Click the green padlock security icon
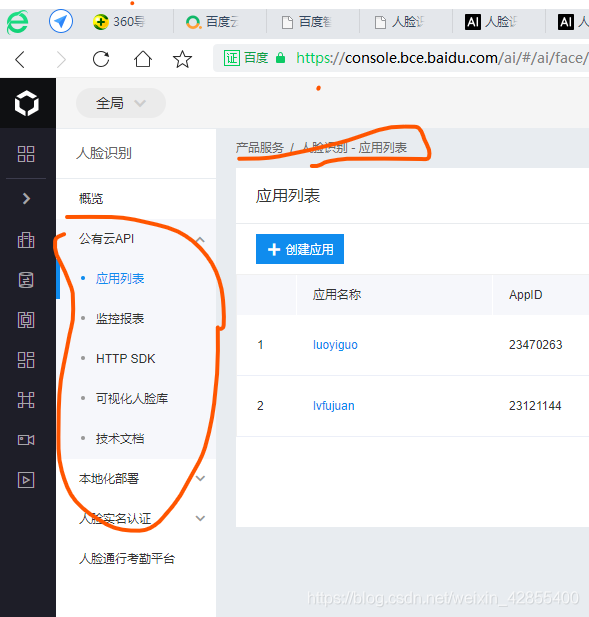Viewport: 589px width, 617px height. click(280, 58)
